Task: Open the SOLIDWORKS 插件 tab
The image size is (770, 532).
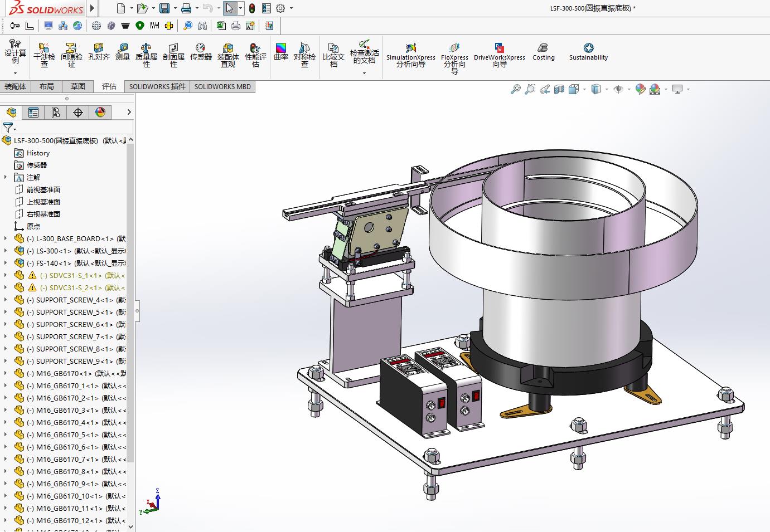Action: 157,86
